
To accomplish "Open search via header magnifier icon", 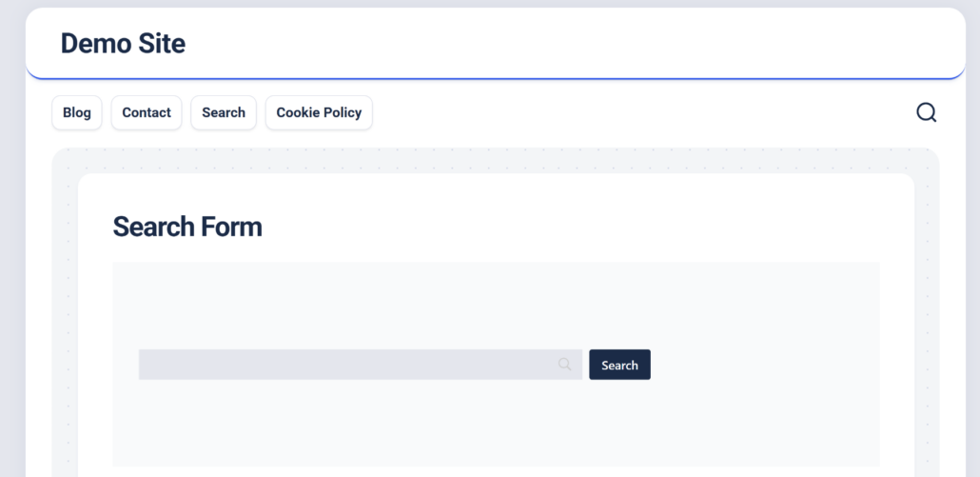I will [x=926, y=112].
